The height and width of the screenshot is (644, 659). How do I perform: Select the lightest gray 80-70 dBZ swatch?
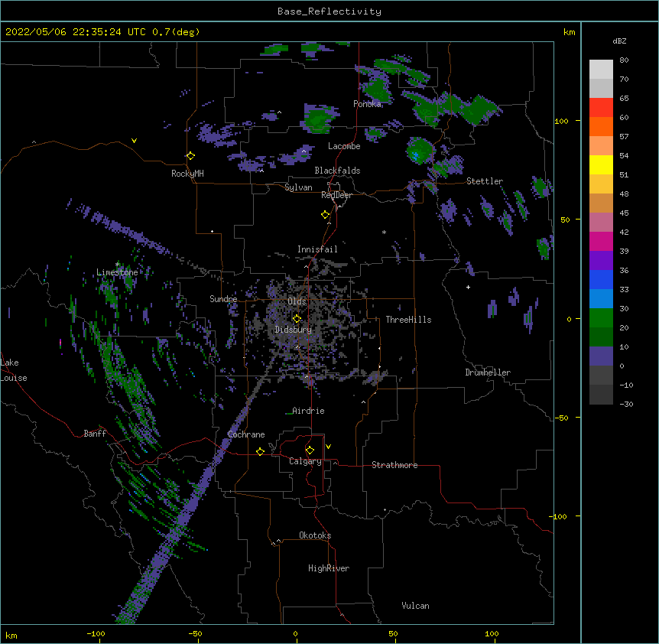coord(601,70)
